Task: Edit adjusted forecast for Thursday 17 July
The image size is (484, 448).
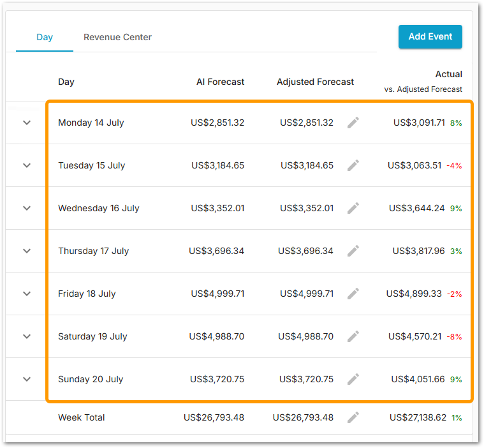Action: click(x=353, y=251)
